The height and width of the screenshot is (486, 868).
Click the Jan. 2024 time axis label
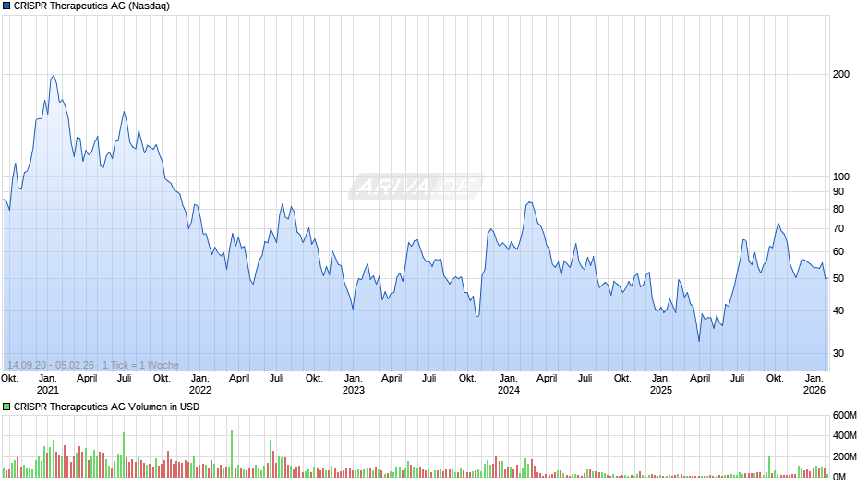(508, 384)
